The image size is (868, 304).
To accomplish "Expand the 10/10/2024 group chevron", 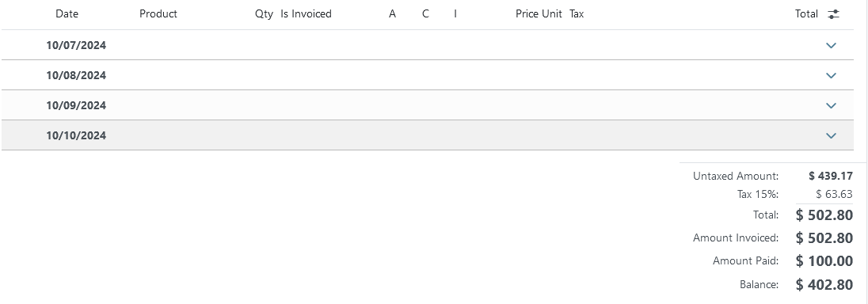I will pyautogui.click(x=831, y=135).
